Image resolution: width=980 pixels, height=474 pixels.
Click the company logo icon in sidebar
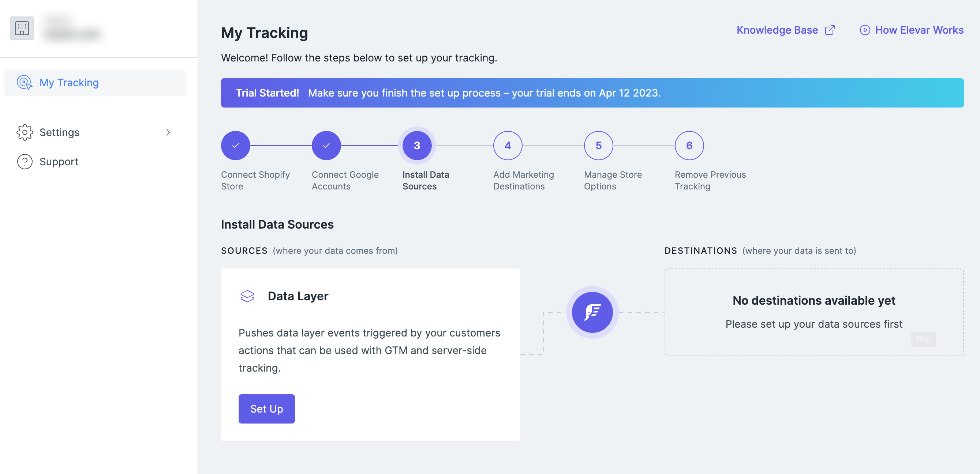22,28
